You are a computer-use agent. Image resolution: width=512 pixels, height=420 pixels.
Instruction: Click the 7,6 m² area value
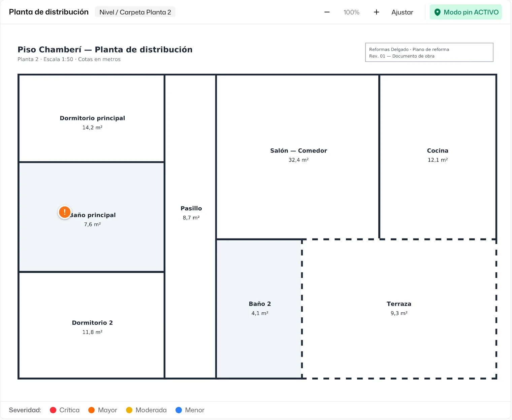pos(92,224)
